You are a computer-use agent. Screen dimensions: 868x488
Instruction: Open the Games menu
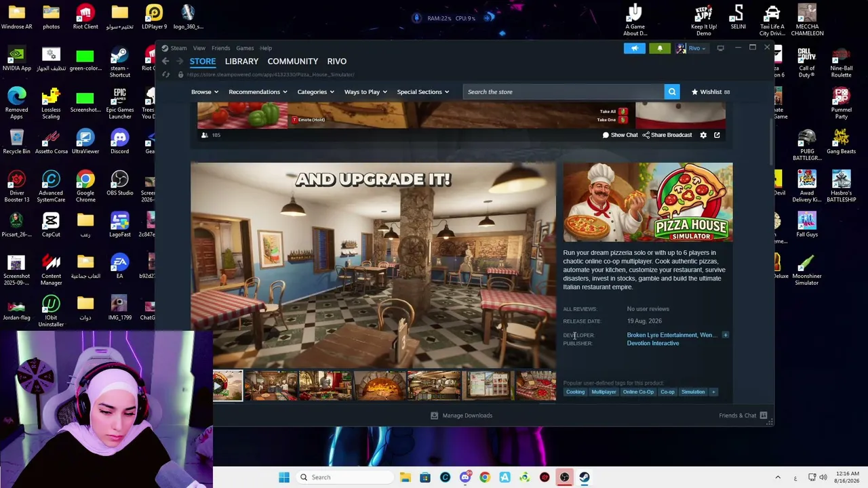245,48
